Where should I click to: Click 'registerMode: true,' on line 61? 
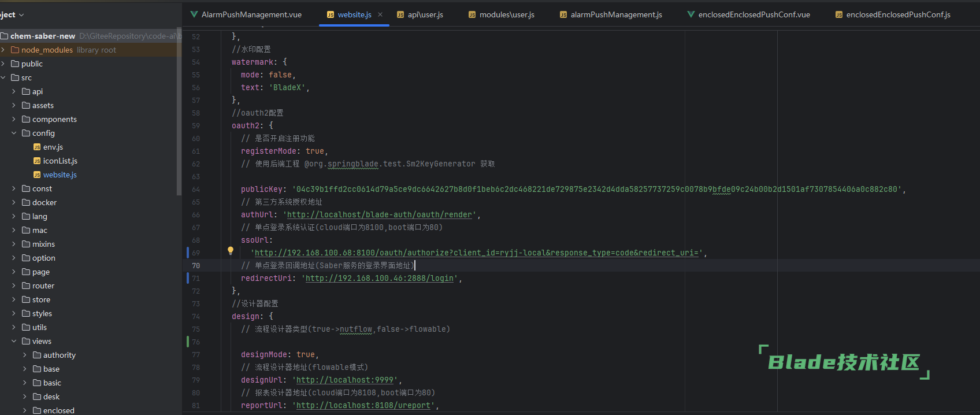284,151
